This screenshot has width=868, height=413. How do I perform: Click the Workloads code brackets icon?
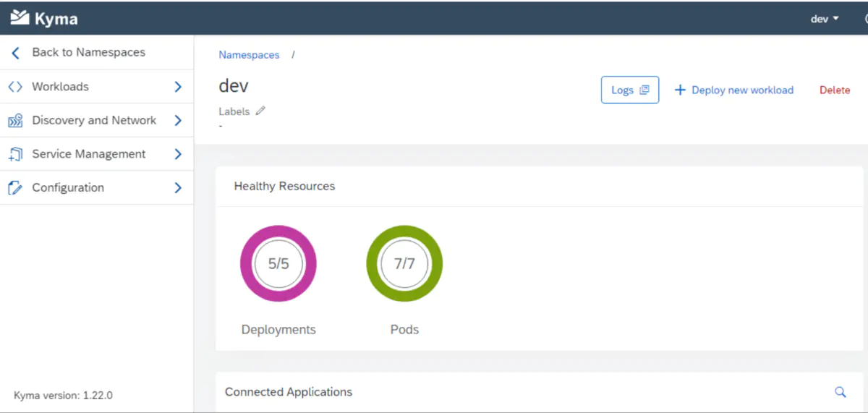coord(15,87)
